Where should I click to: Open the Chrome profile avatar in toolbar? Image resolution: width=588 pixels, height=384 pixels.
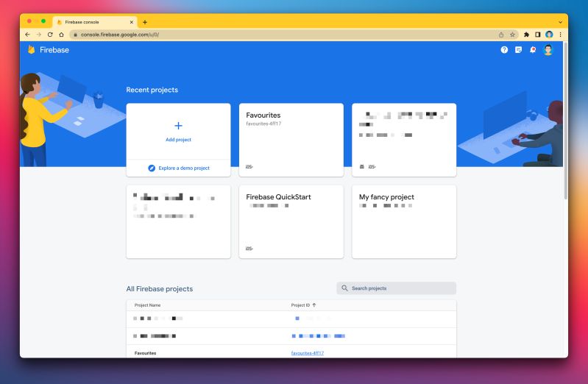pos(550,35)
